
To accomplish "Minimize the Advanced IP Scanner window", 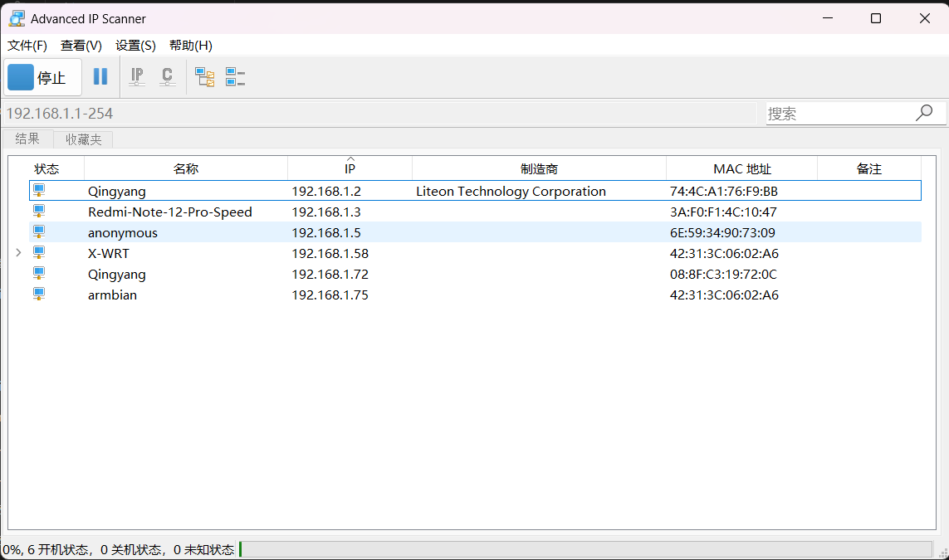I will point(828,18).
